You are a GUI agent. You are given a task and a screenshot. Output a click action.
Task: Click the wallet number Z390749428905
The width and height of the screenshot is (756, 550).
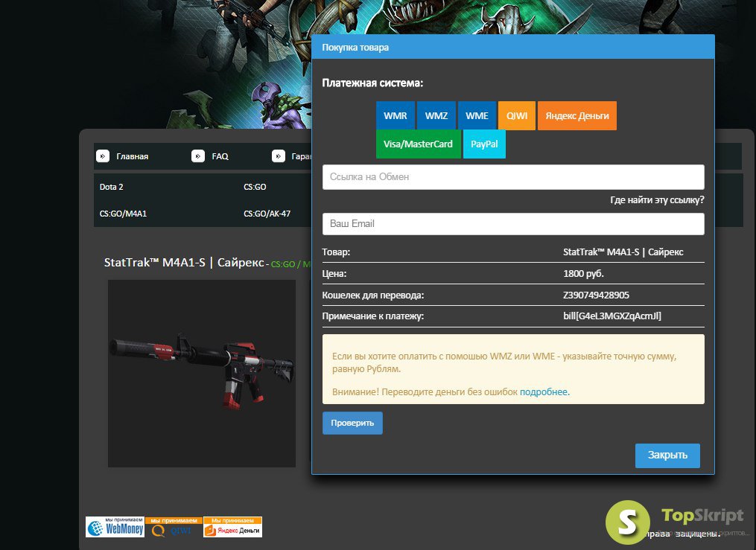point(596,295)
